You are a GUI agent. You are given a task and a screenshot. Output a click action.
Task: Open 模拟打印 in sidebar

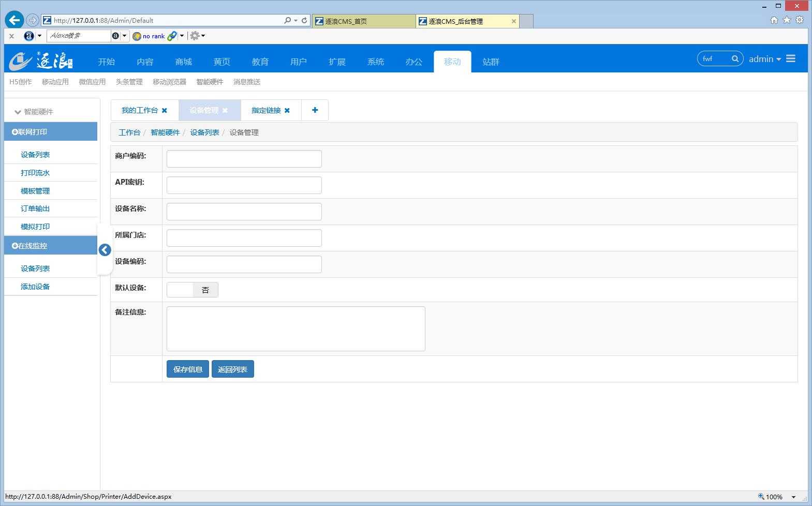pyautogui.click(x=35, y=227)
